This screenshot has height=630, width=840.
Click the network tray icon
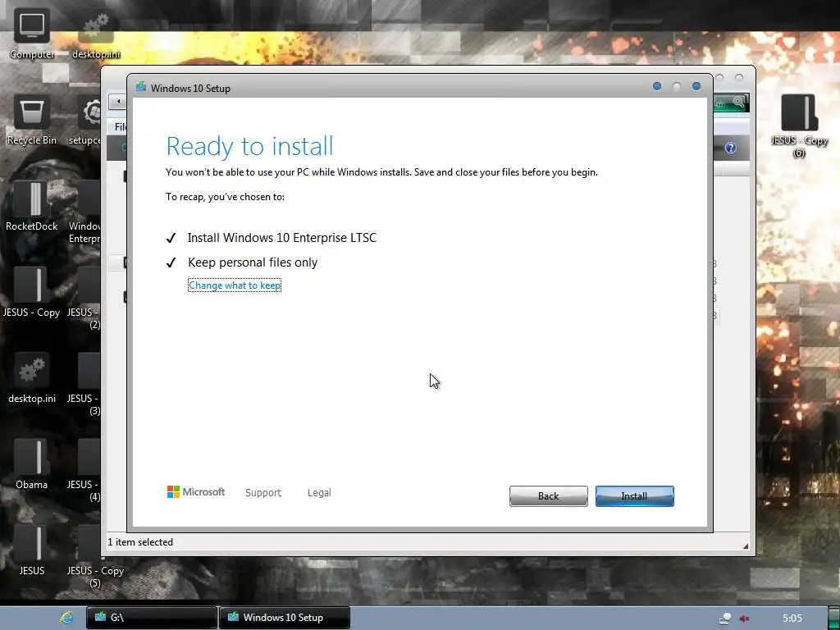click(x=725, y=619)
